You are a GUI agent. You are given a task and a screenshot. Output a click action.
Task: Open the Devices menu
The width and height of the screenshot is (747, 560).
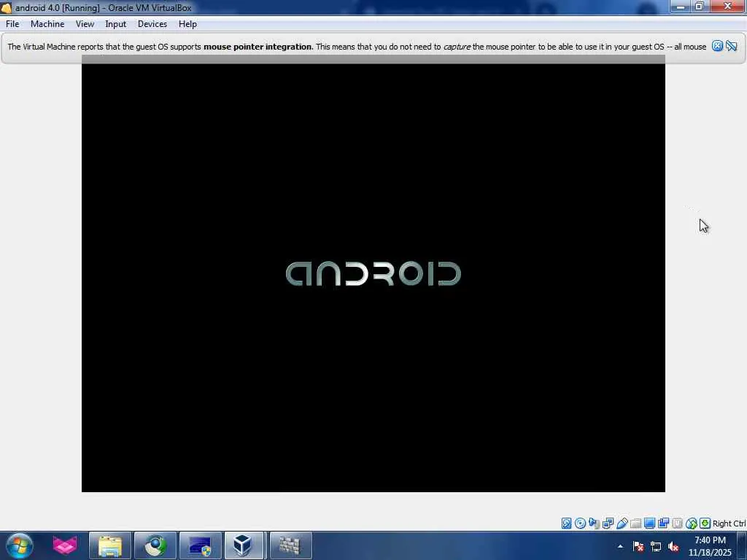click(x=152, y=24)
